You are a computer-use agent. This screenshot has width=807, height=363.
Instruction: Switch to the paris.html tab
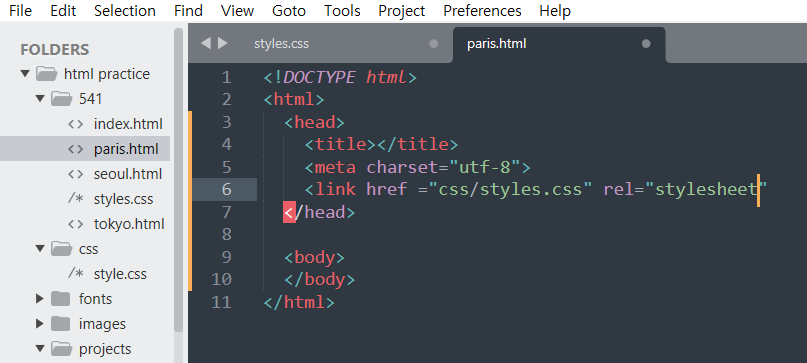pyautogui.click(x=497, y=44)
